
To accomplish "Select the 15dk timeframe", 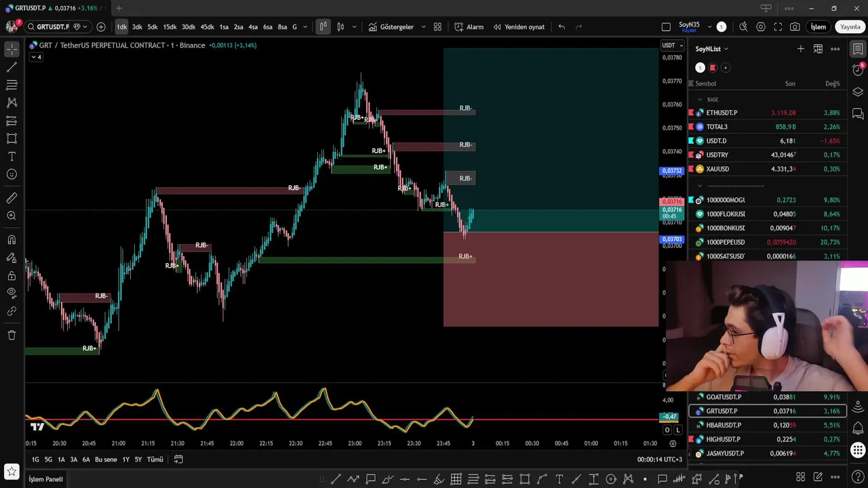I will click(170, 27).
